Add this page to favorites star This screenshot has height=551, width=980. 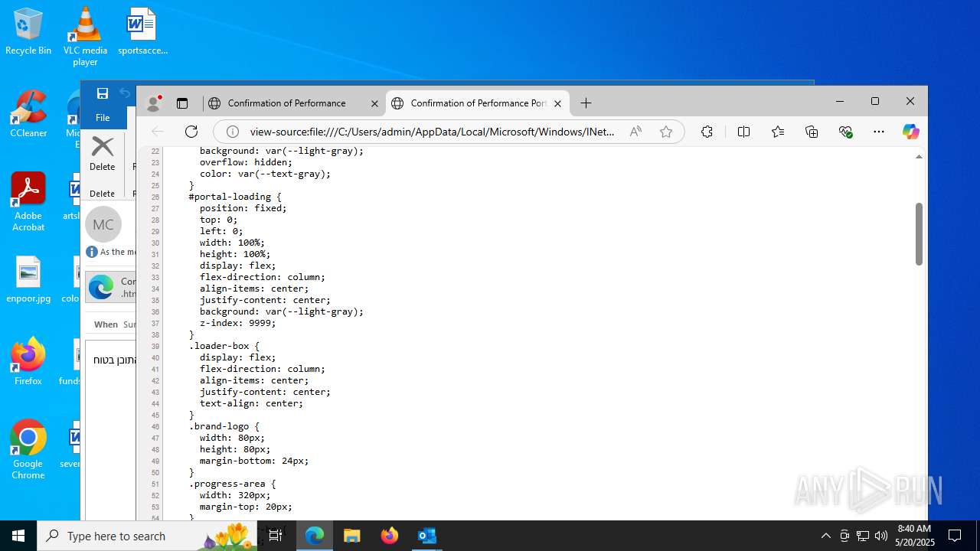coord(666,132)
